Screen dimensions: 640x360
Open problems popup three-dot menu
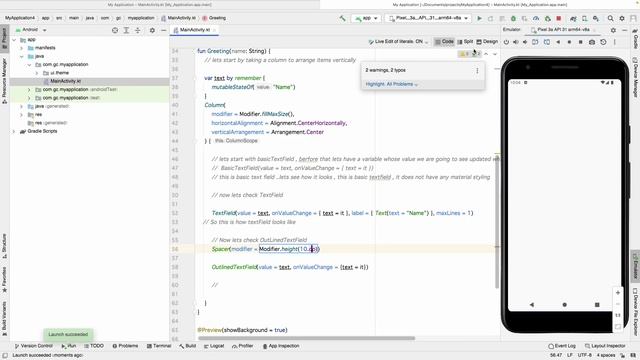click(x=477, y=71)
